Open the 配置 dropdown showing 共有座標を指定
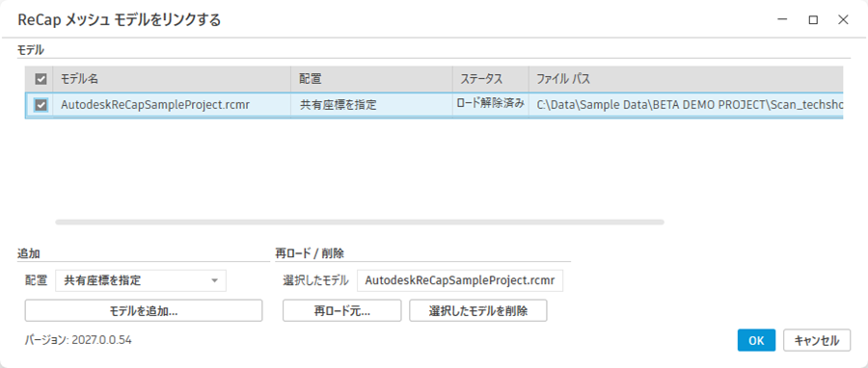Viewport: 868px width, 368px height. (141, 280)
